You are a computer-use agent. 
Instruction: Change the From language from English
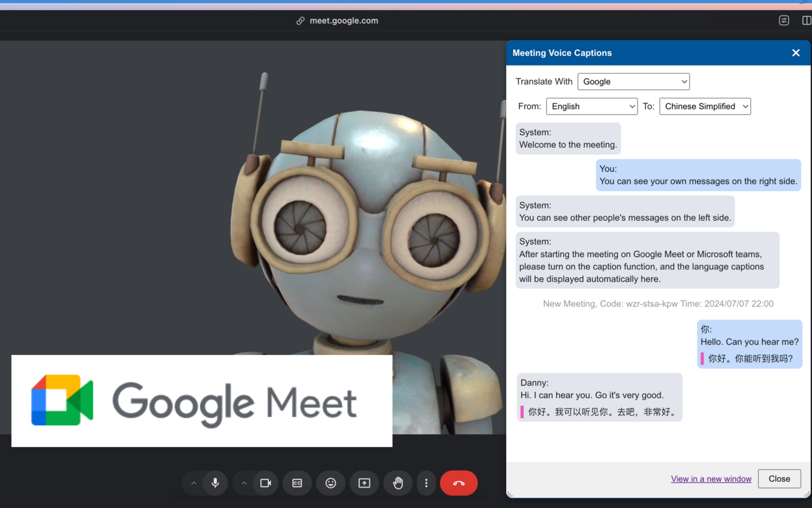[591, 106]
